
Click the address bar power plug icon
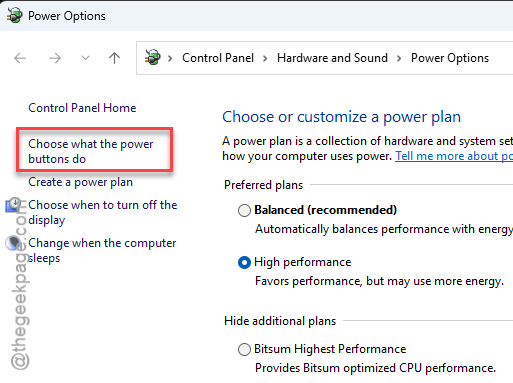(x=153, y=57)
